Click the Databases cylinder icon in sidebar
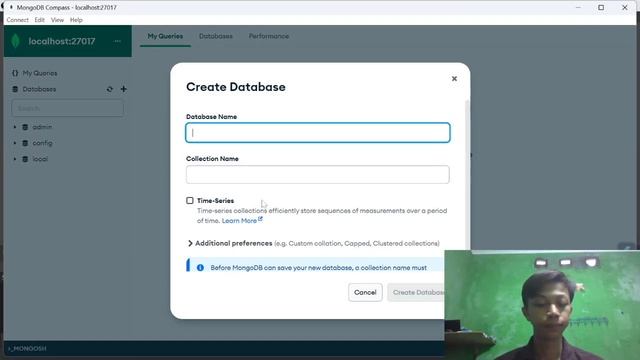This screenshot has height=360, width=640. click(x=15, y=89)
